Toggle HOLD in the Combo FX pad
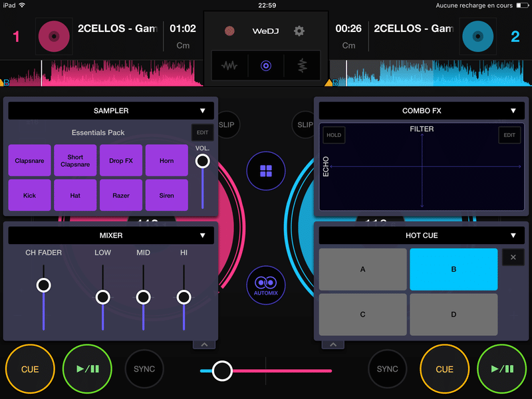 tap(334, 135)
